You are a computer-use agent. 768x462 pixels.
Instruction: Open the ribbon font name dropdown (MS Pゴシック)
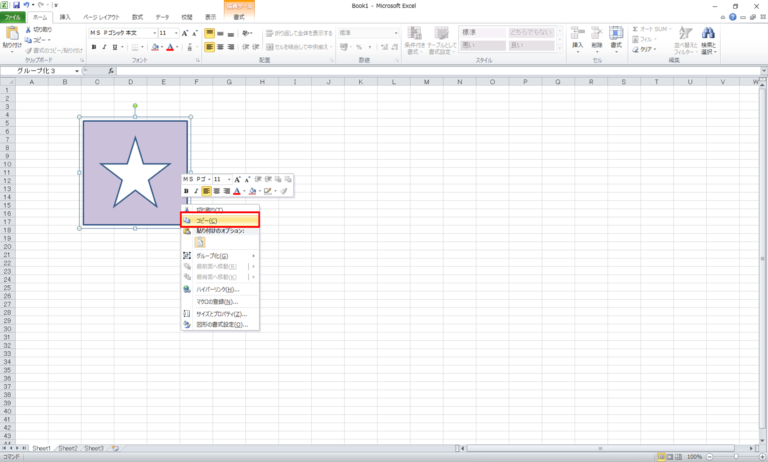[155, 33]
